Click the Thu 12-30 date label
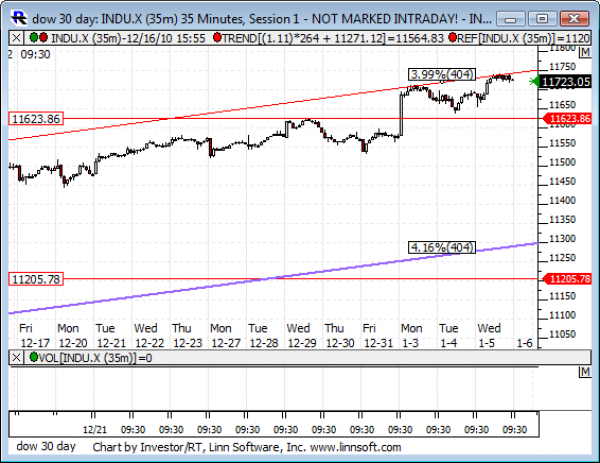 [340, 336]
